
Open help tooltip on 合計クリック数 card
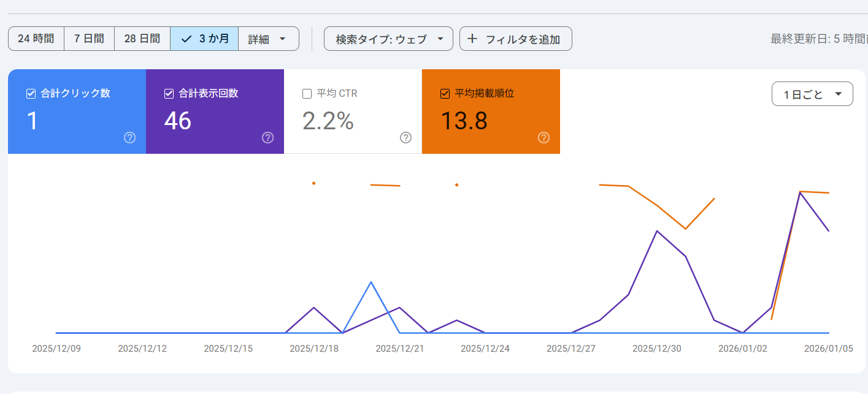[129, 138]
